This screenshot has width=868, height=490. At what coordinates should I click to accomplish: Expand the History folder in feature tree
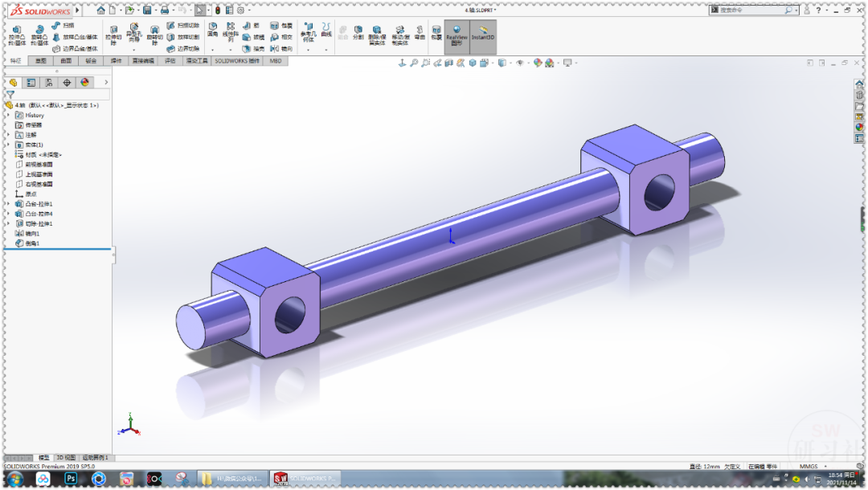coord(7,116)
